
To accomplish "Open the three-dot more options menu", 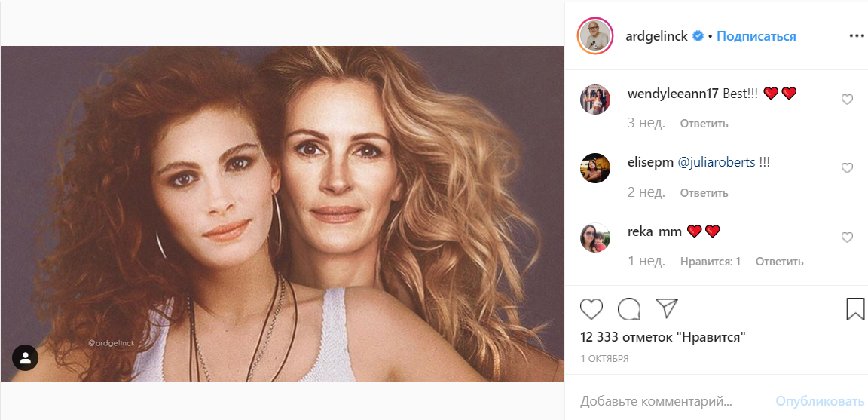I will tap(857, 35).
